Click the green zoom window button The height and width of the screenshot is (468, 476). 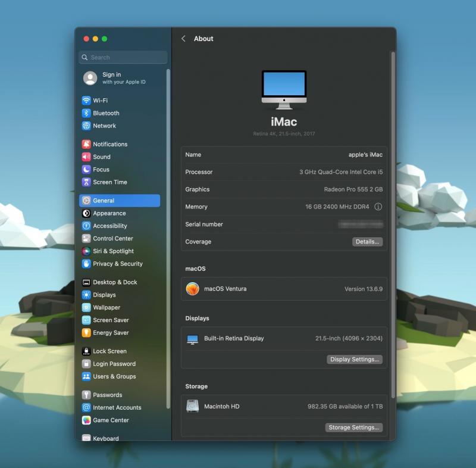point(105,39)
